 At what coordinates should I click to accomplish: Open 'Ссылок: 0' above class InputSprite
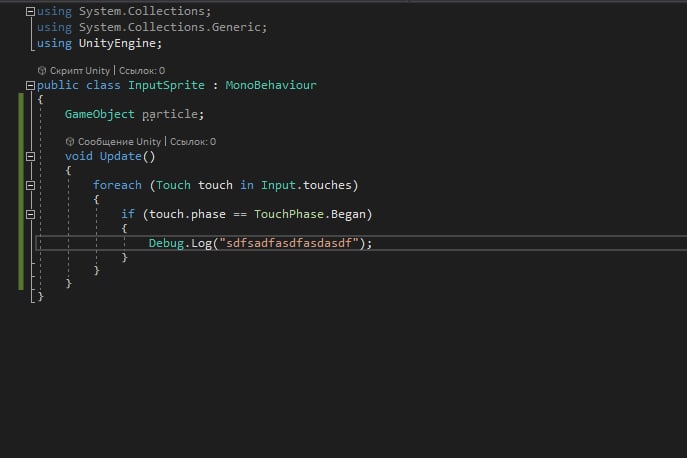pos(142,71)
